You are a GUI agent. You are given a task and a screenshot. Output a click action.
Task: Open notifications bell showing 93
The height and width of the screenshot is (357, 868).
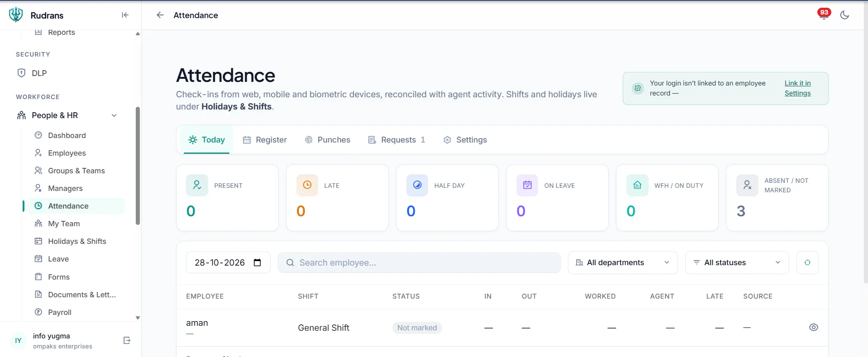(x=824, y=14)
